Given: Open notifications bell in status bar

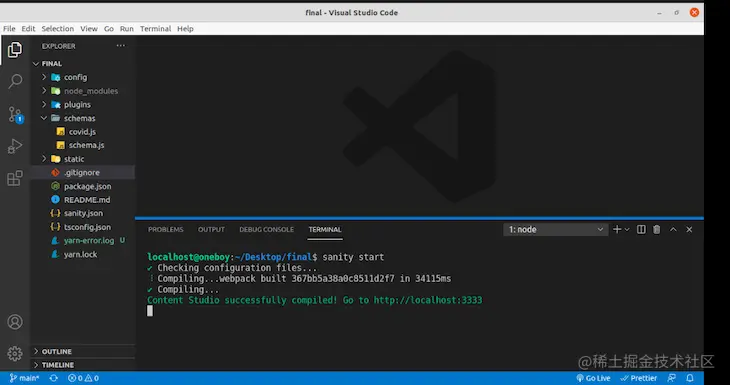Looking at the screenshot, I should [690, 378].
